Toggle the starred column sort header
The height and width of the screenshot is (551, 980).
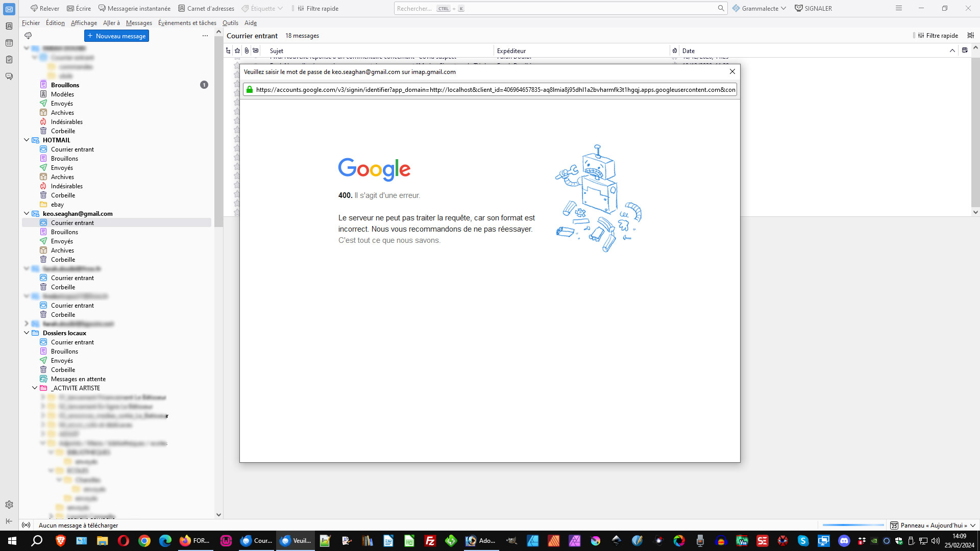[237, 51]
